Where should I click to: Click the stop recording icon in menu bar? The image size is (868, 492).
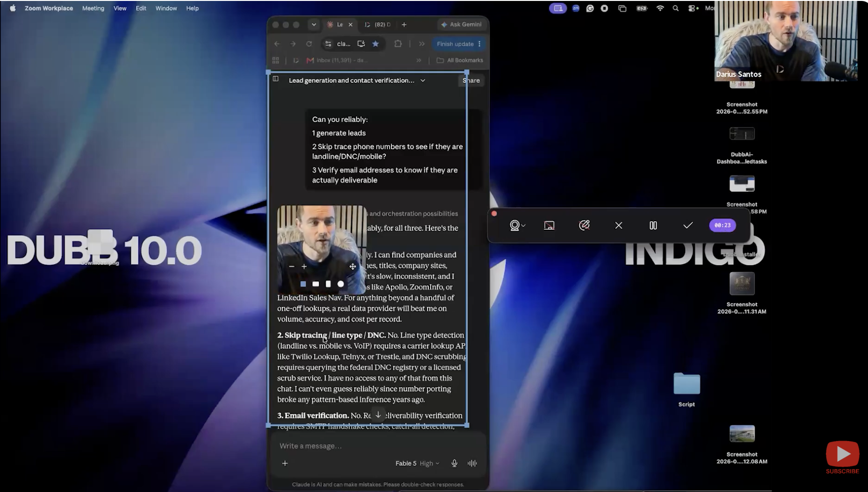(x=604, y=8)
